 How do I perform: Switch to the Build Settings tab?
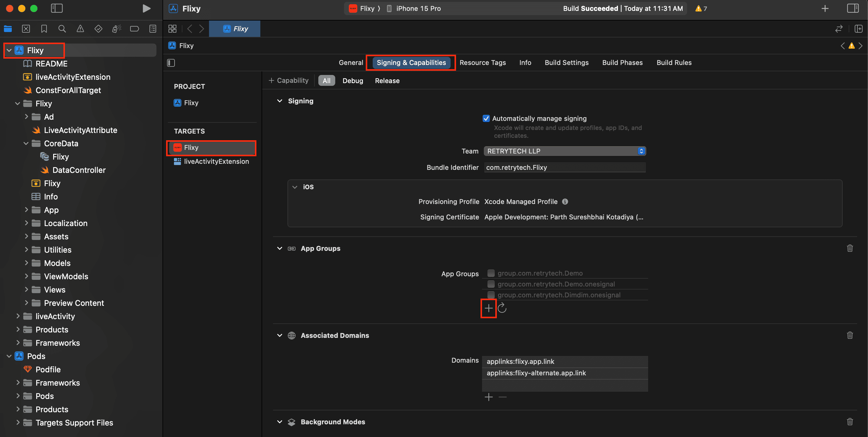pyautogui.click(x=566, y=63)
